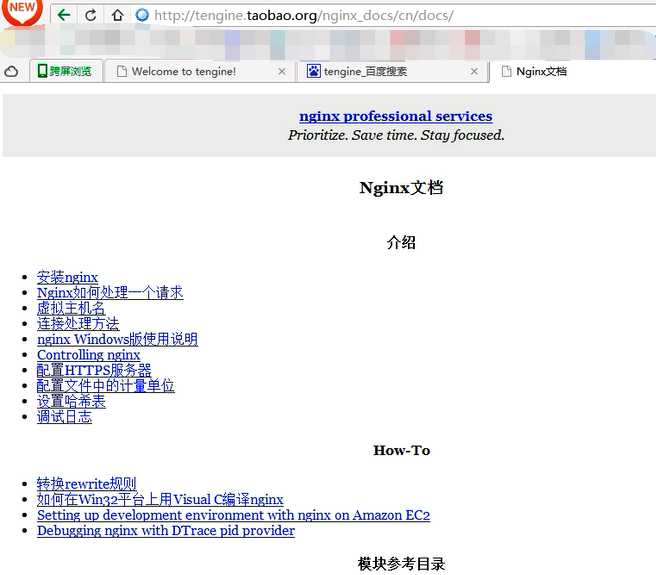Reload the page with refresh icon
The image size is (656, 575).
(x=90, y=15)
